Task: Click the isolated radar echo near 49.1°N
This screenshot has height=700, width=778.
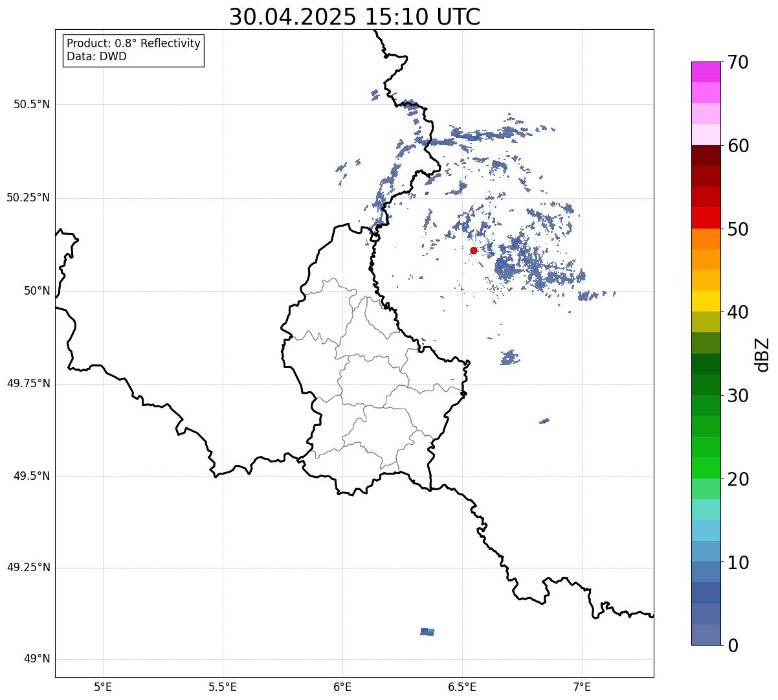Action: 427,631
